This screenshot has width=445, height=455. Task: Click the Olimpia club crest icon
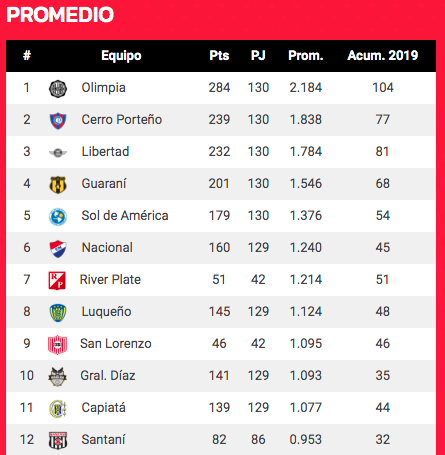(x=58, y=89)
